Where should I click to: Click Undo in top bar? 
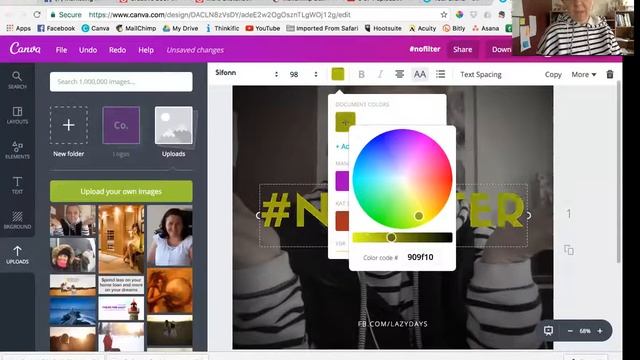[x=88, y=50]
